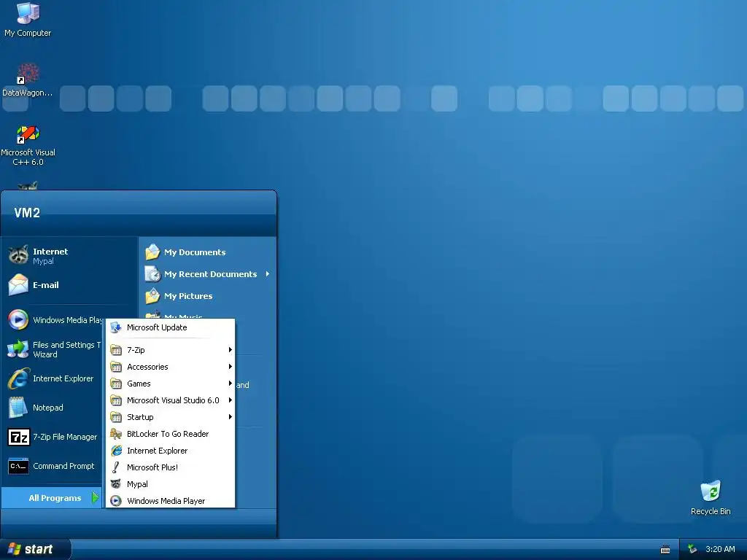Viewport: 747px width, 560px height.
Task: Launch Mypal from All Programs list
Action: (170, 484)
